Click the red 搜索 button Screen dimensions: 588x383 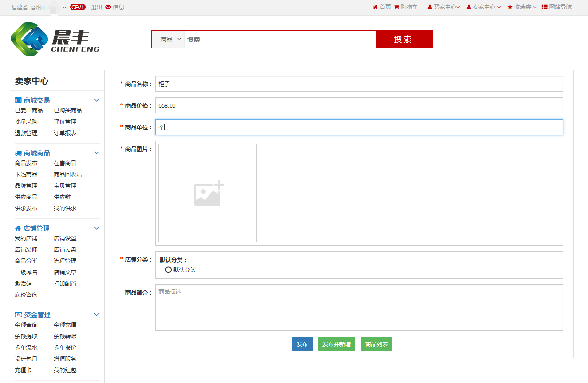click(x=404, y=39)
